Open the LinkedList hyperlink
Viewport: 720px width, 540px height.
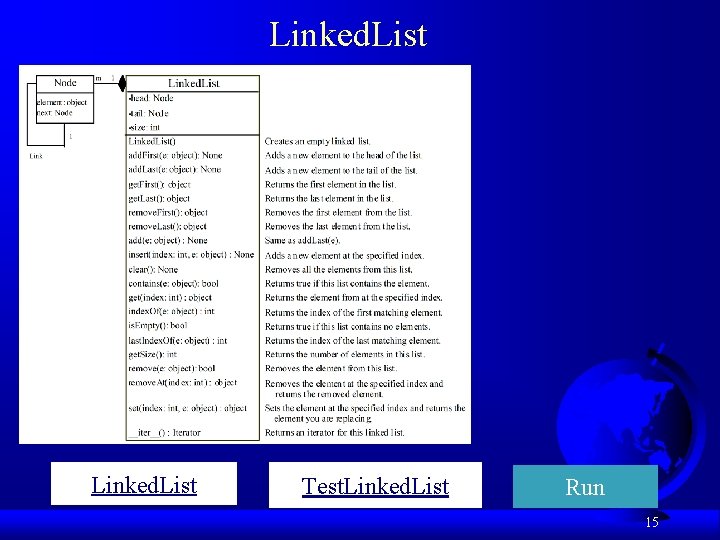pyautogui.click(x=144, y=485)
